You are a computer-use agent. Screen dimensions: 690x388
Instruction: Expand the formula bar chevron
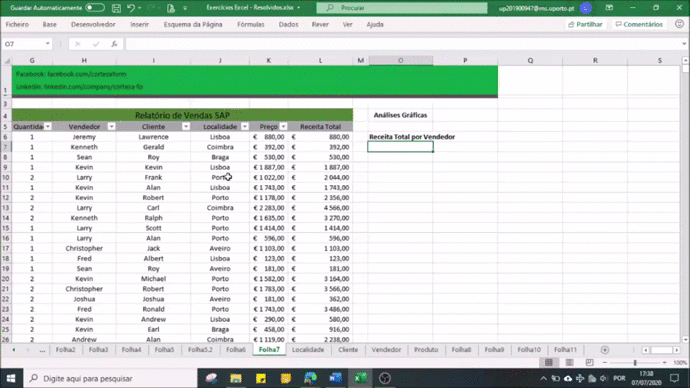[x=684, y=44]
